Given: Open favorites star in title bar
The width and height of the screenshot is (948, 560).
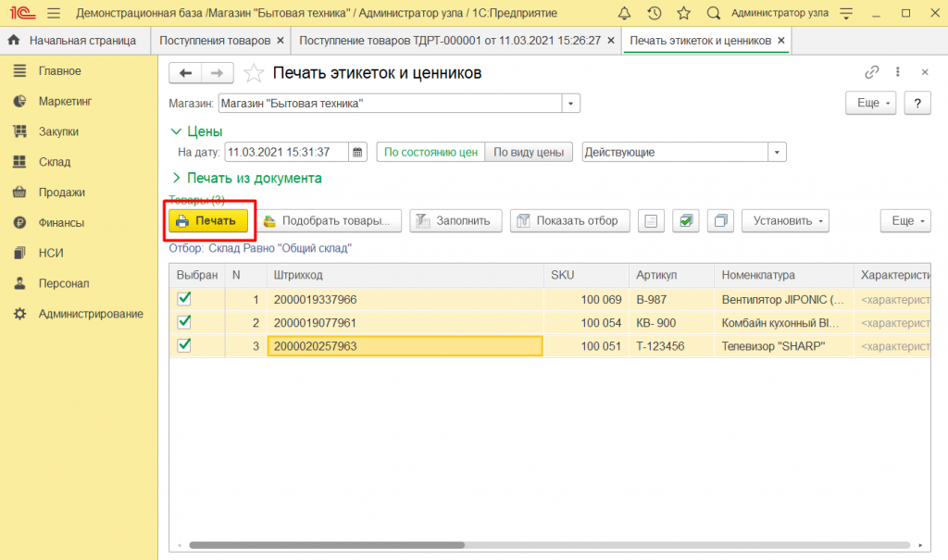Looking at the screenshot, I should [x=683, y=13].
